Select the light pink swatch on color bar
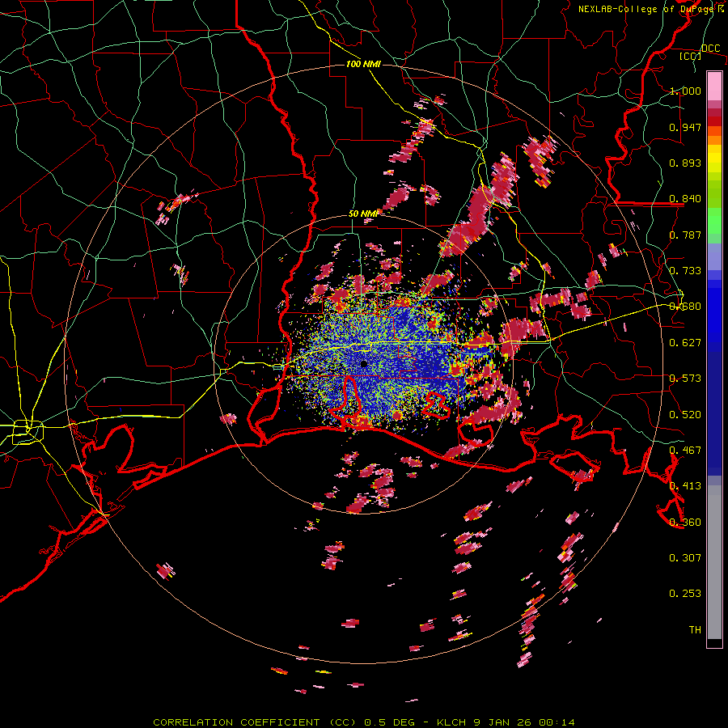The image size is (728, 728). point(714,86)
